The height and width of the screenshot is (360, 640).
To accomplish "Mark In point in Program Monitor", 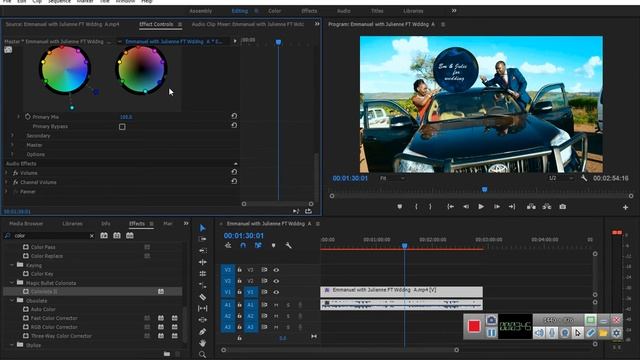I will point(416,207).
